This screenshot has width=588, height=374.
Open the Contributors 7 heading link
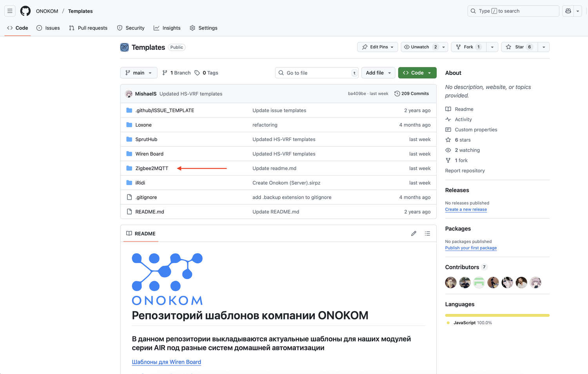(466, 267)
